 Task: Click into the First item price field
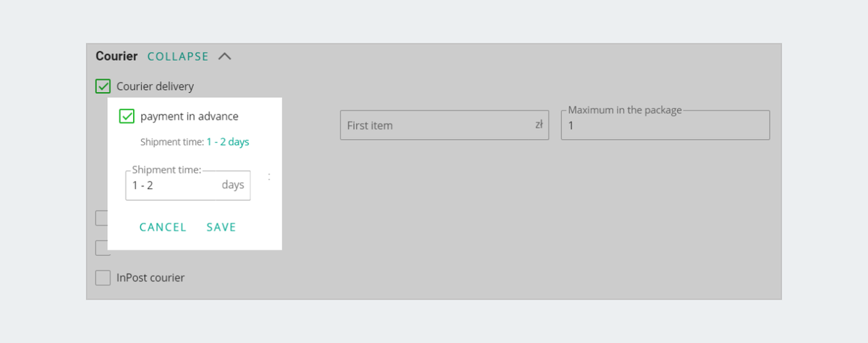click(444, 125)
